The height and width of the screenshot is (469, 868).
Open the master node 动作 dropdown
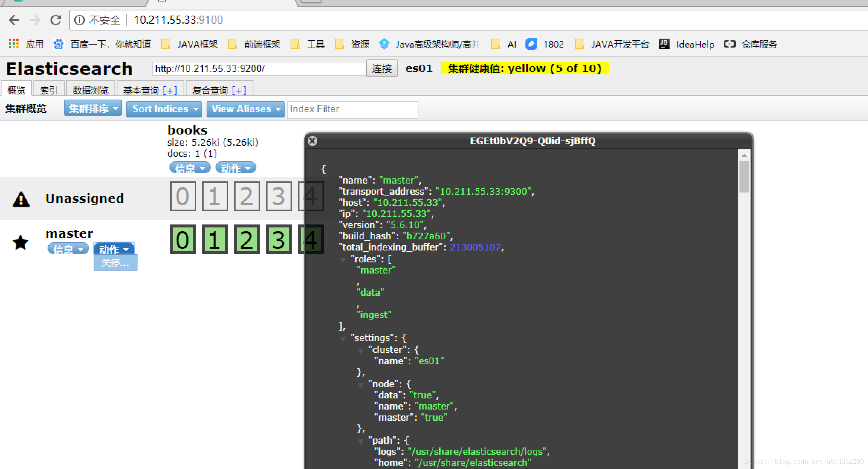114,249
